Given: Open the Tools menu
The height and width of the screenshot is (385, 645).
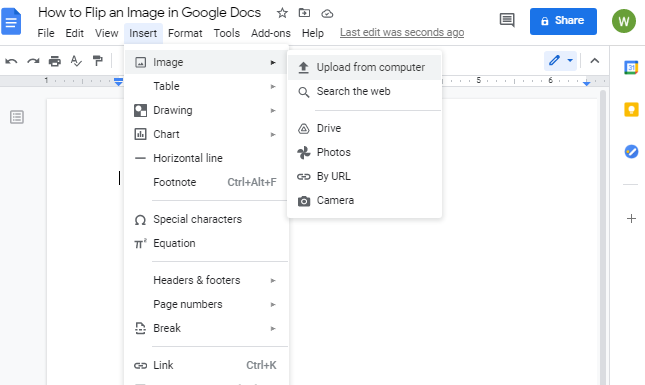Looking at the screenshot, I should click(x=227, y=33).
